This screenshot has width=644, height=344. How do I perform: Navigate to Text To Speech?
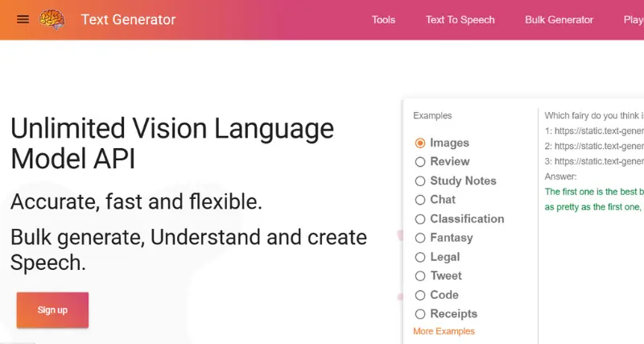[460, 19]
